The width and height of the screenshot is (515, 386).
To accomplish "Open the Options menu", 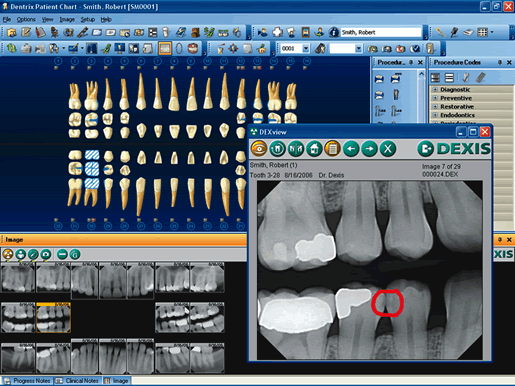I will tap(26, 20).
